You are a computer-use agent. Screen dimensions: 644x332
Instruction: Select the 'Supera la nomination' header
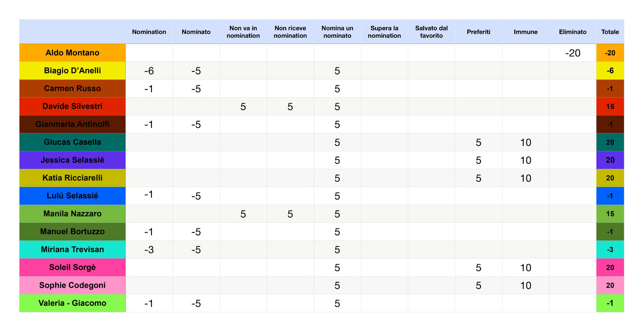click(x=384, y=32)
